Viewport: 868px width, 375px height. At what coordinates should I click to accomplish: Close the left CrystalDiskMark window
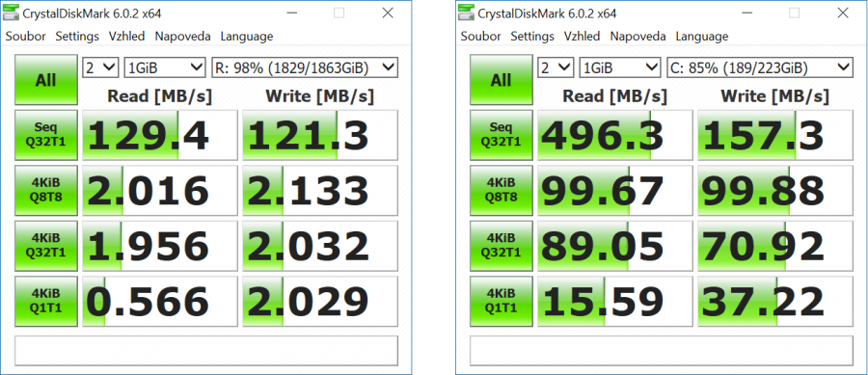pyautogui.click(x=388, y=13)
